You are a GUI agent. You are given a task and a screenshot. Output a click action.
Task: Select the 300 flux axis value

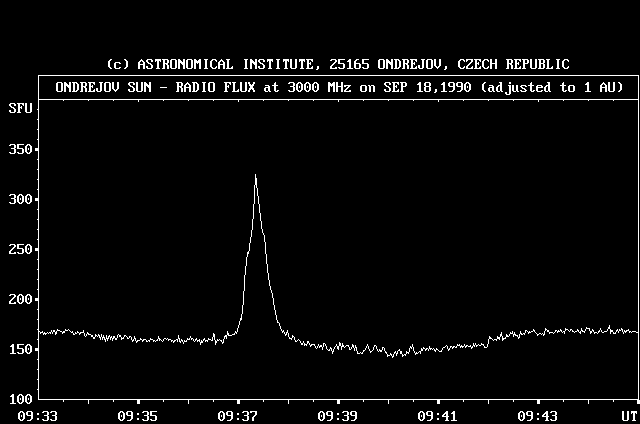(19, 200)
